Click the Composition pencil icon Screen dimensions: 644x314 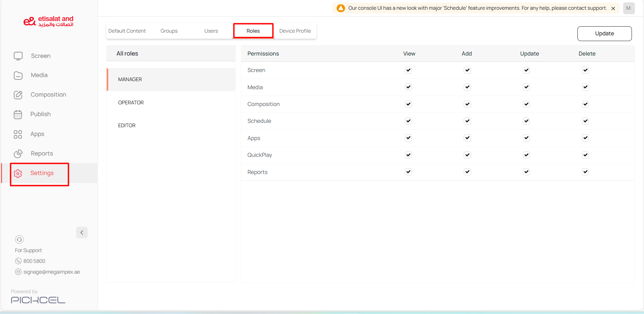click(x=18, y=95)
